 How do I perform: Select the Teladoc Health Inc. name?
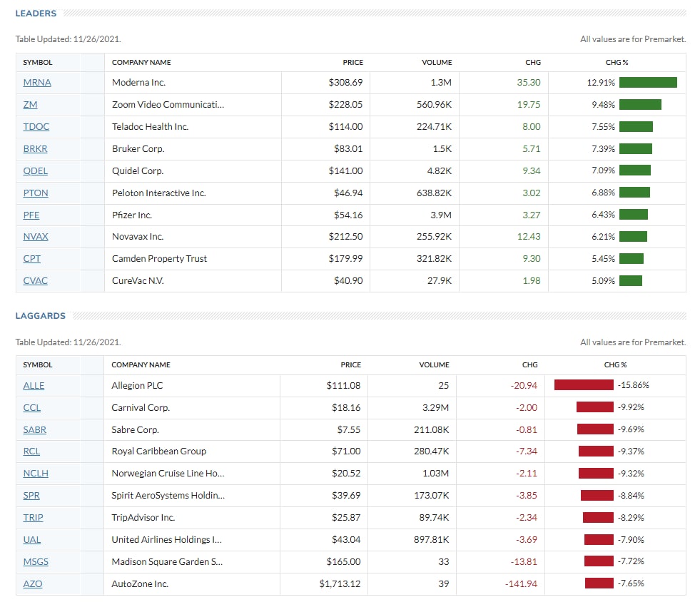coord(151,127)
